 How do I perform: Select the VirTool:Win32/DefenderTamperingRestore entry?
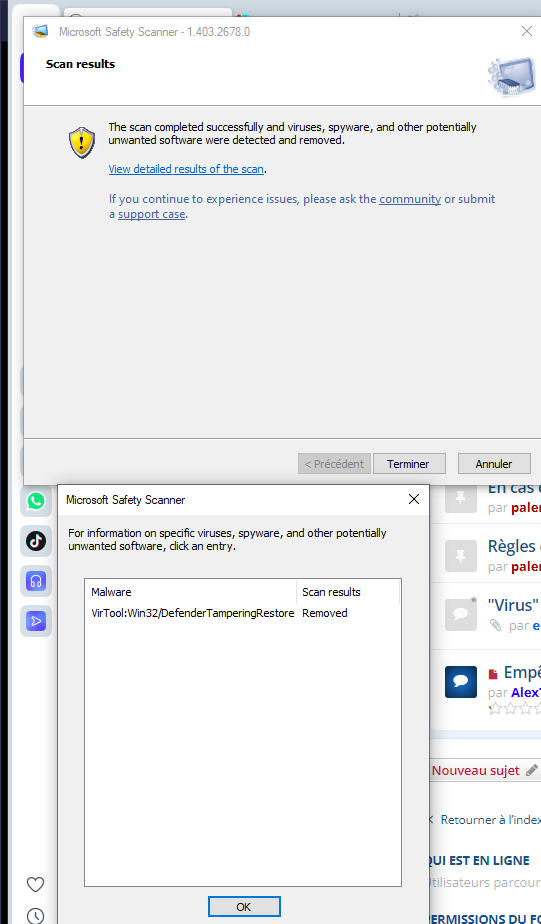(193, 613)
